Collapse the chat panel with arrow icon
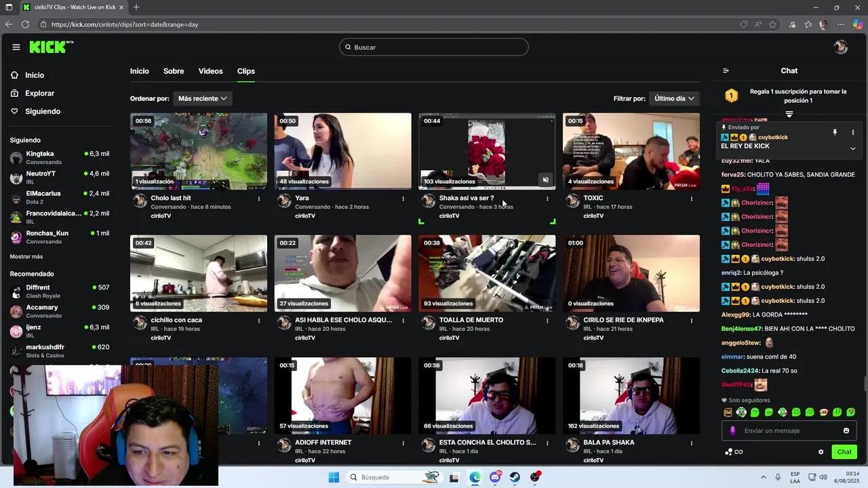This screenshot has width=868, height=488. pos(726,70)
